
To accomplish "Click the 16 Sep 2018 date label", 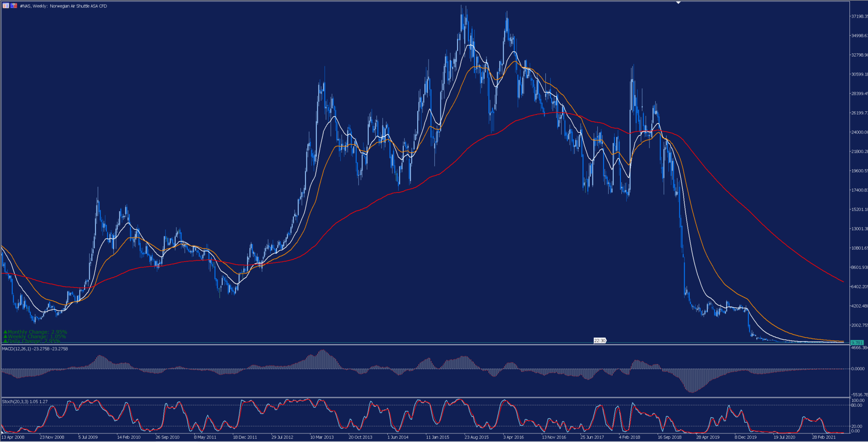I will [670, 437].
